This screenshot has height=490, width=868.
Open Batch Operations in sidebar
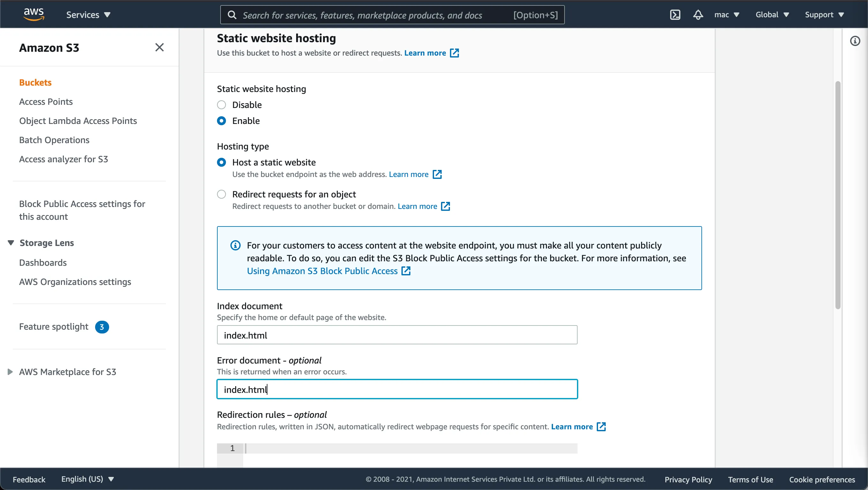pyautogui.click(x=54, y=140)
